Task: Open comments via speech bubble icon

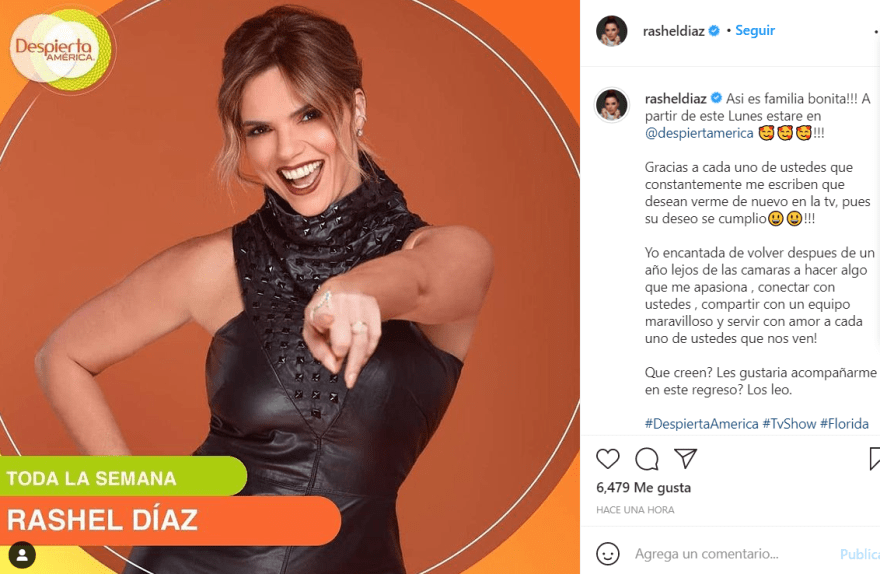Action: 647,458
